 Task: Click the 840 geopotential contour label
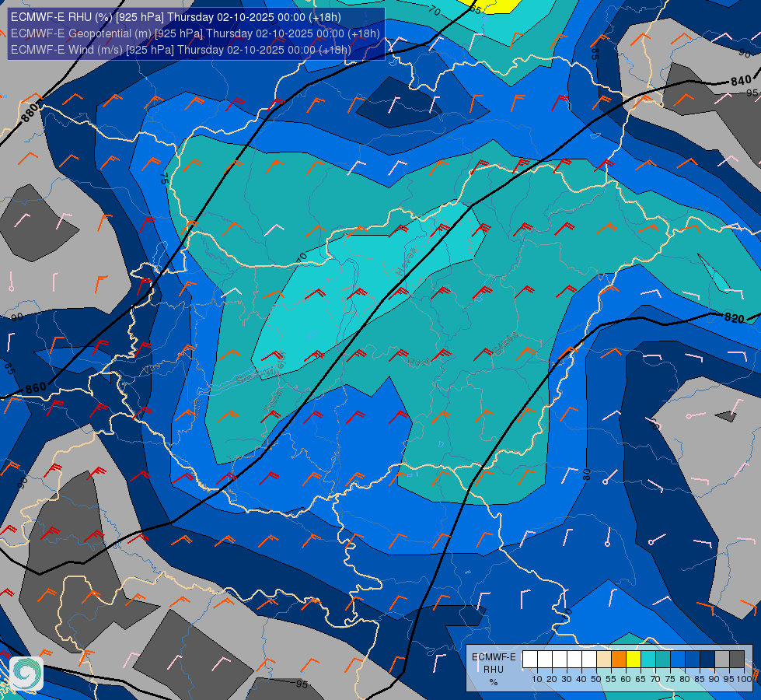741,81
